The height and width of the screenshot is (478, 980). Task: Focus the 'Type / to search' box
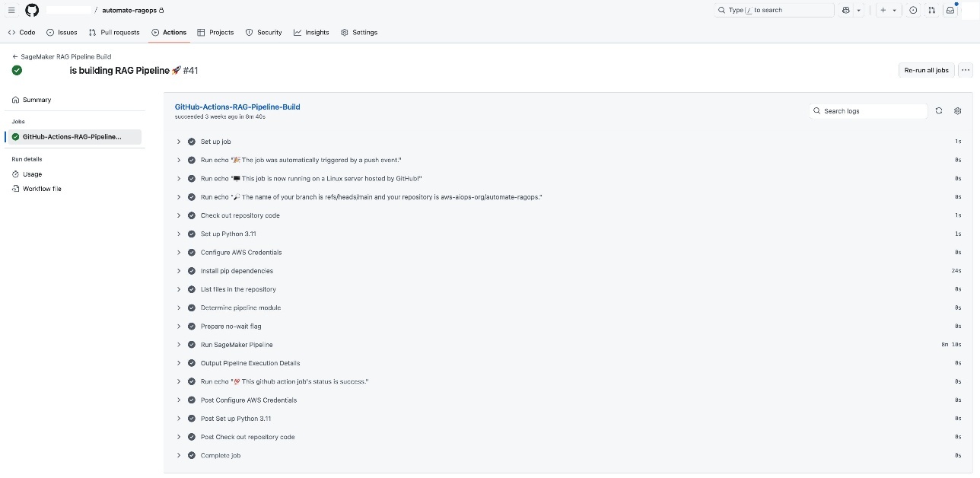tap(774, 10)
